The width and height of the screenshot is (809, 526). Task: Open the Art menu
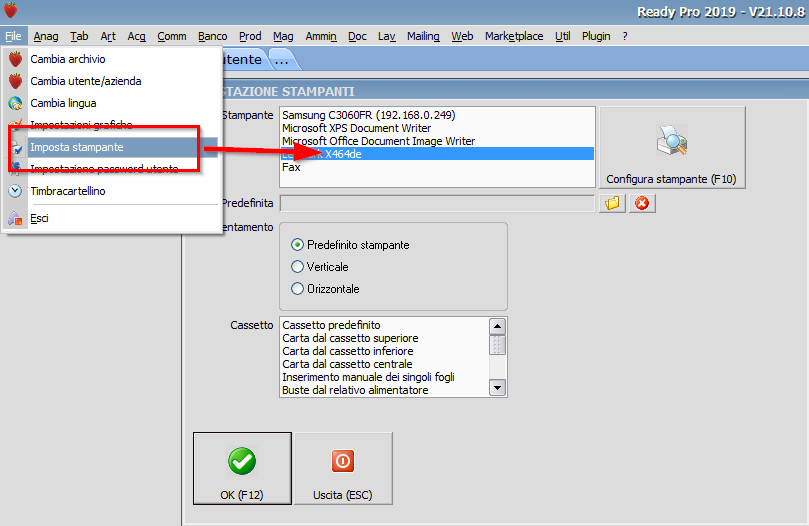click(x=108, y=36)
